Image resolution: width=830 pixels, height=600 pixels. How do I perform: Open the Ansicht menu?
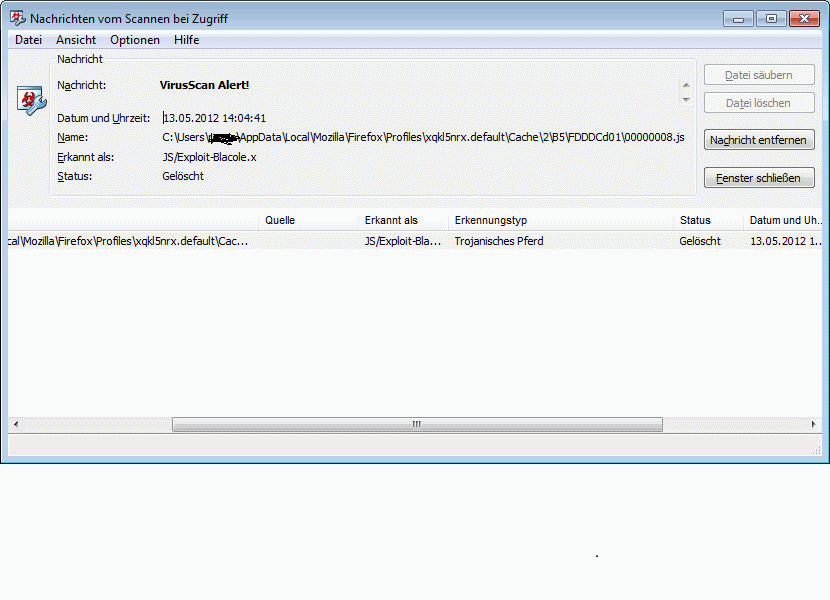click(x=76, y=40)
